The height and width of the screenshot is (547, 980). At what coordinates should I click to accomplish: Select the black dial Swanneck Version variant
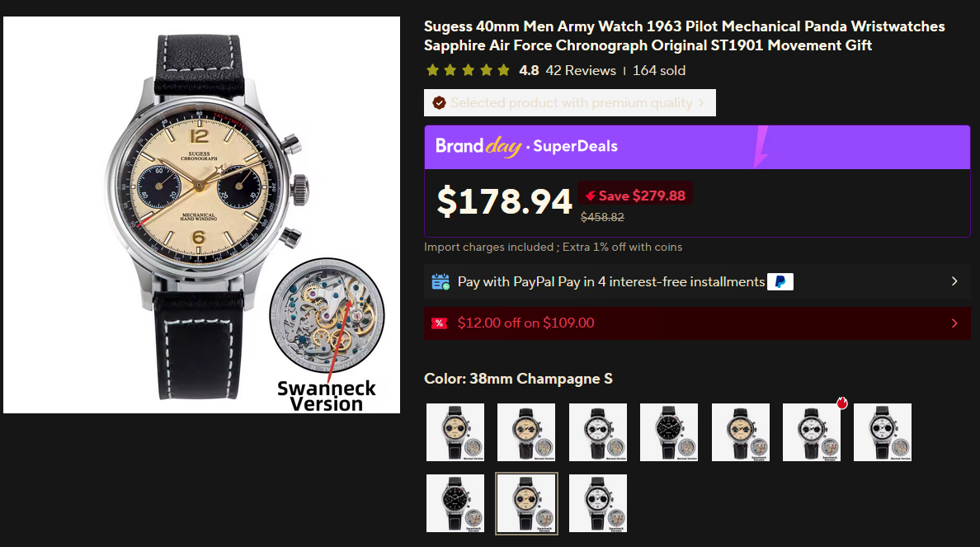455,502
